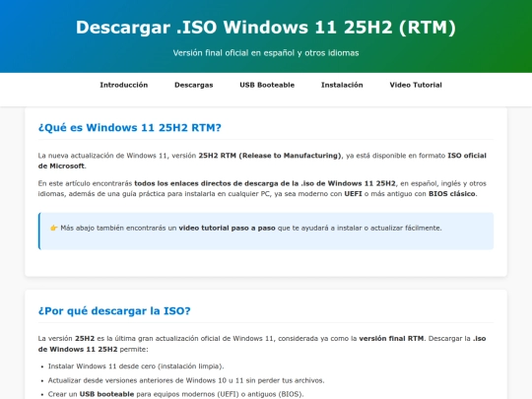Click the bold text versión final RTM
The height and width of the screenshot is (399, 532).
pos(391,338)
